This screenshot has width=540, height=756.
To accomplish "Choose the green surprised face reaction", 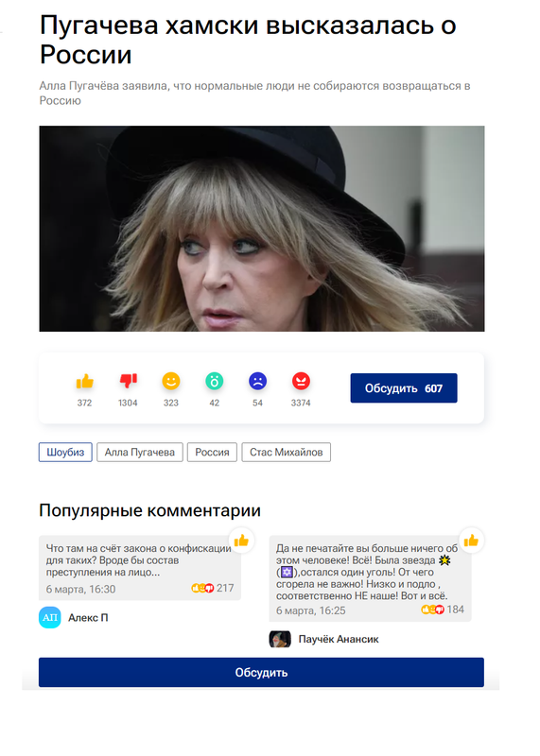I will pos(215,381).
